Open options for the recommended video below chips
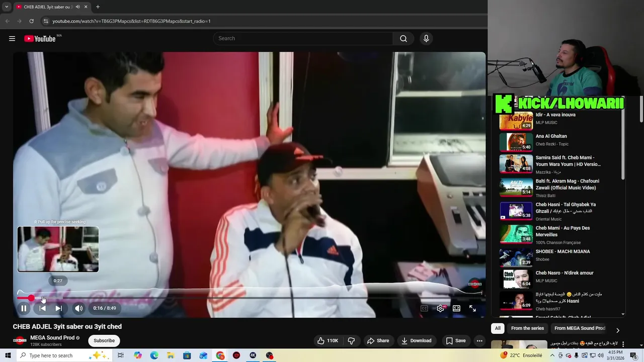644x362 pixels. click(x=623, y=344)
